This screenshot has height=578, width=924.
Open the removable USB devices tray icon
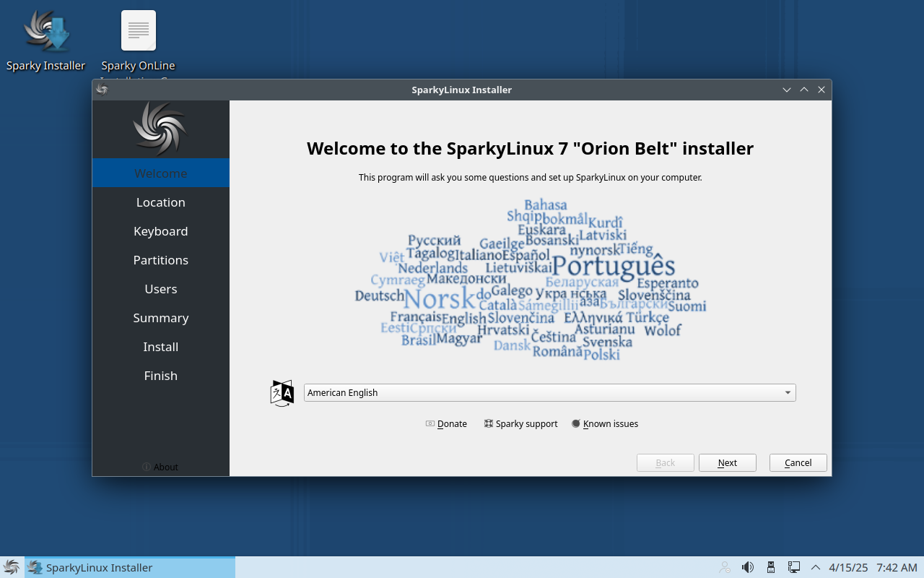point(771,567)
